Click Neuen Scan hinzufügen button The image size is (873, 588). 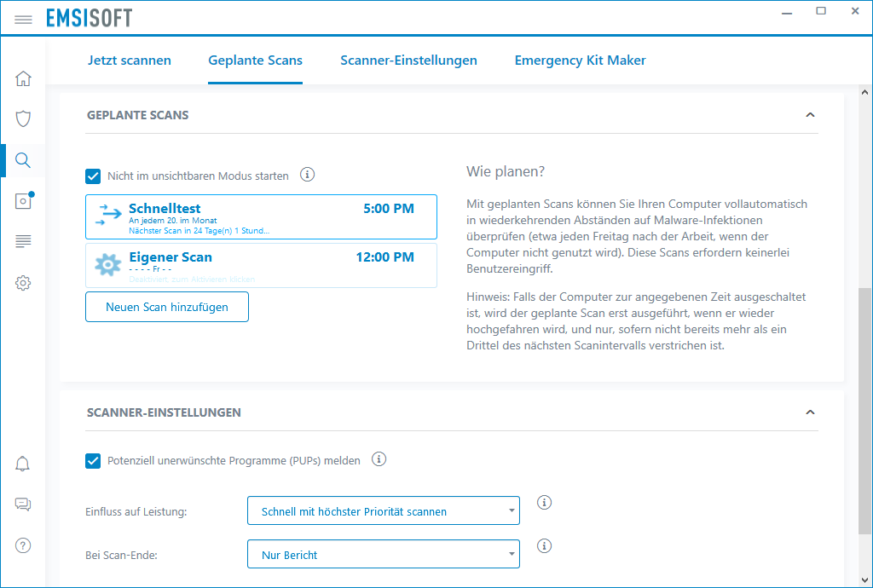pos(167,307)
